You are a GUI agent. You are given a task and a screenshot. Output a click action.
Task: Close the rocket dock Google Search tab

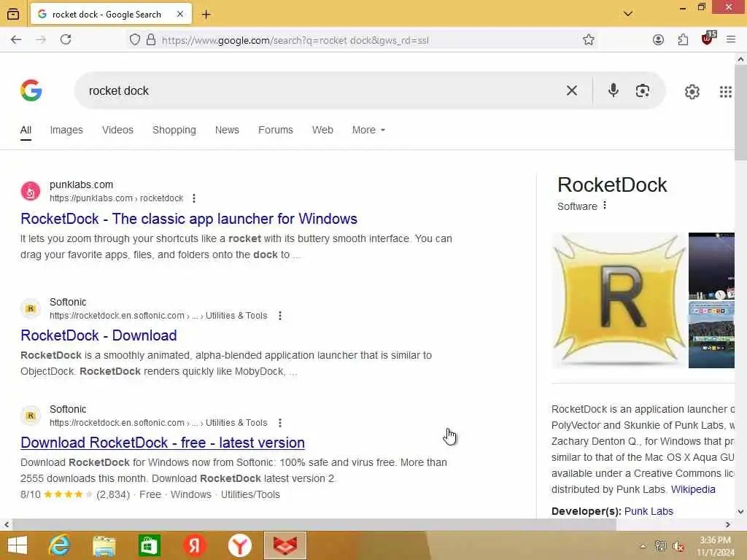pos(180,15)
